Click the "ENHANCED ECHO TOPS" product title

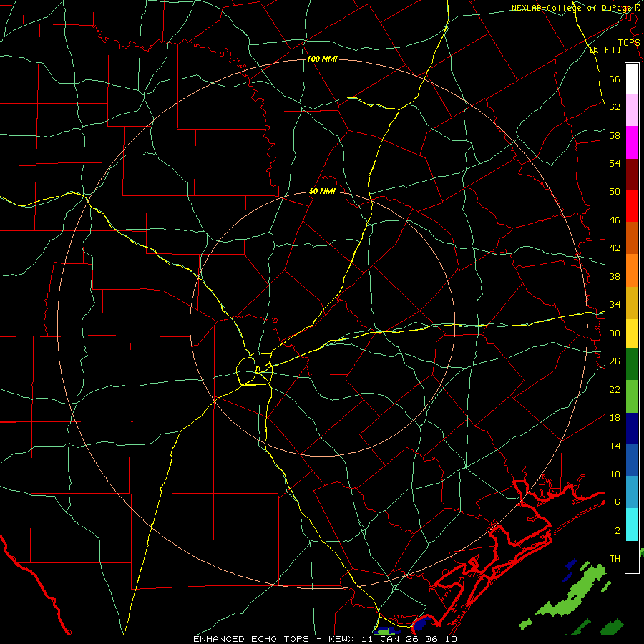click(250, 639)
